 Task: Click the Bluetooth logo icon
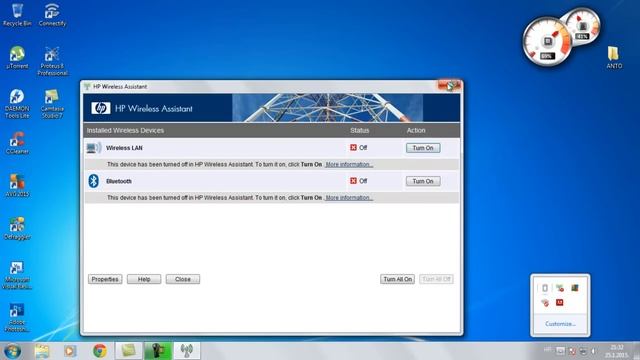(x=94, y=181)
